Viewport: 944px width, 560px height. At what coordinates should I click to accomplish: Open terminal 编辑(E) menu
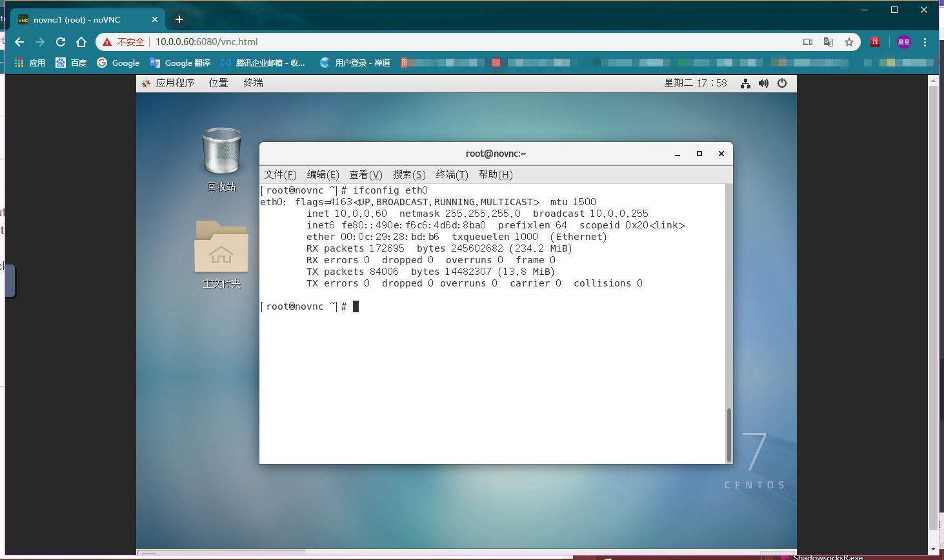(323, 175)
